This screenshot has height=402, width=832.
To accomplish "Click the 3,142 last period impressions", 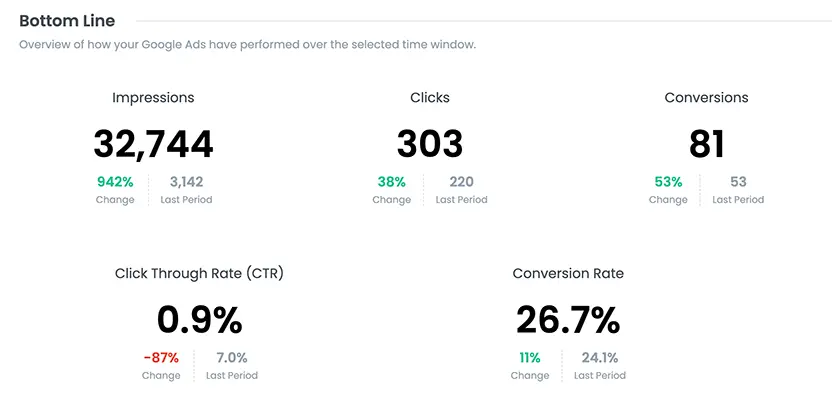I will [186, 182].
